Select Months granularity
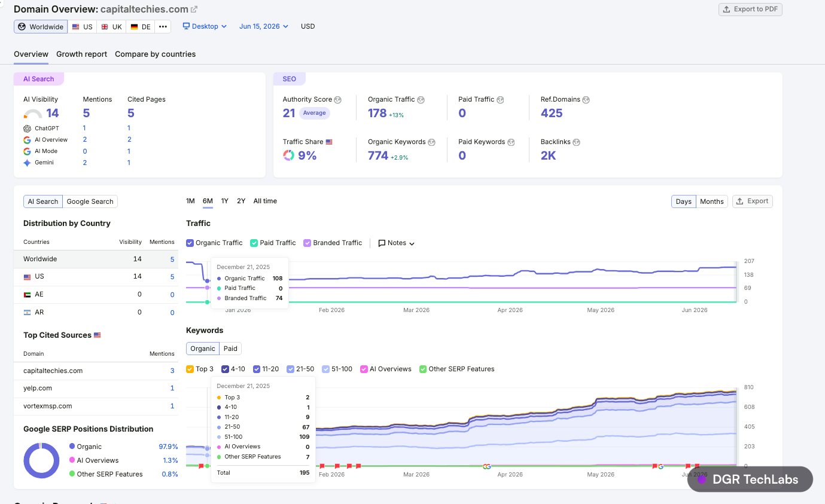This screenshot has width=825, height=504. point(712,201)
